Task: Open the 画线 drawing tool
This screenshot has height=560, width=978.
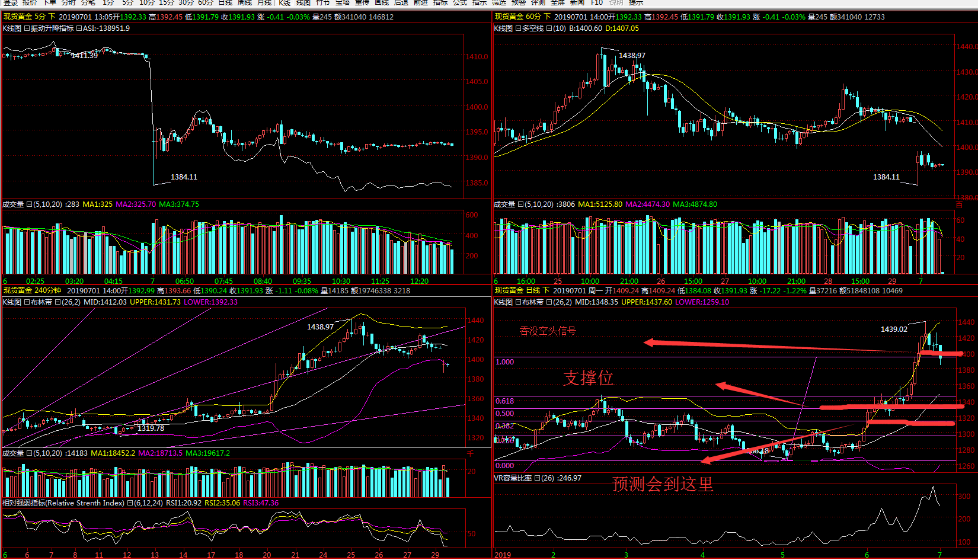Action: coord(382,2)
